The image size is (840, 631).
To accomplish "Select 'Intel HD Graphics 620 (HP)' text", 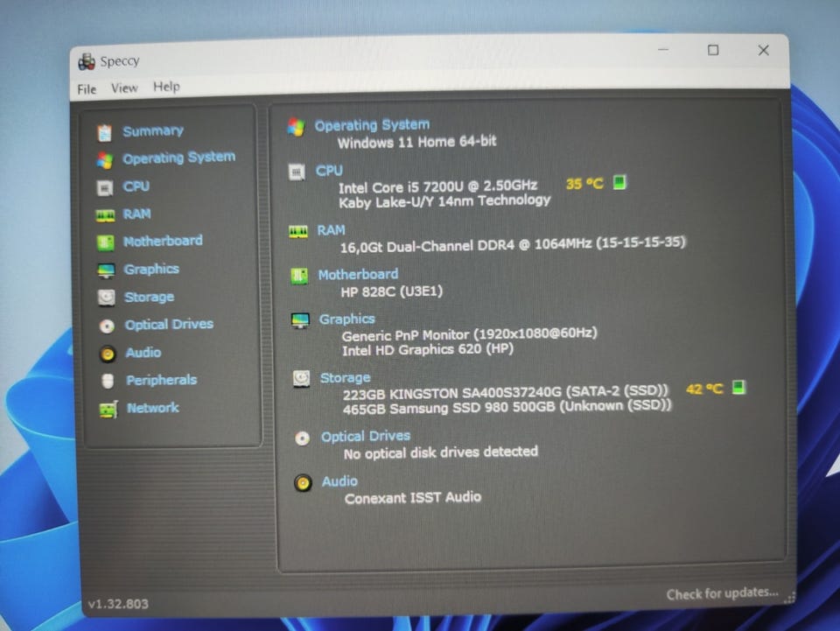I will pos(428,350).
